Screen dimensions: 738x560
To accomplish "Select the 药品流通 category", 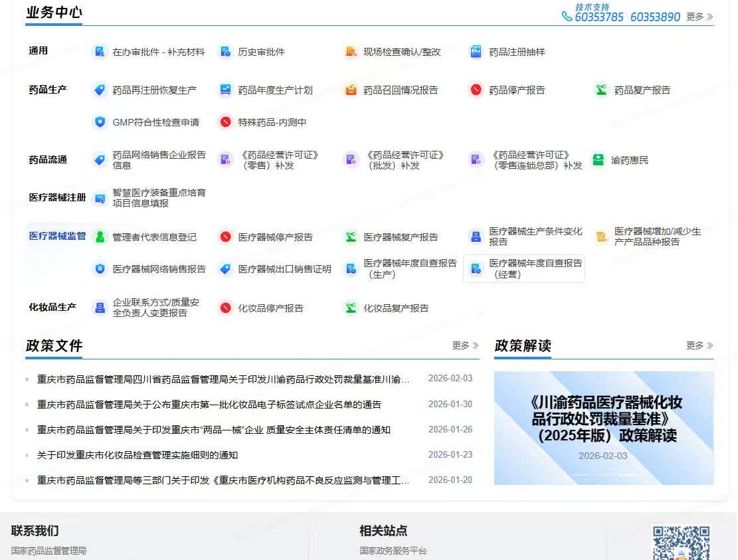I will click(48, 159).
